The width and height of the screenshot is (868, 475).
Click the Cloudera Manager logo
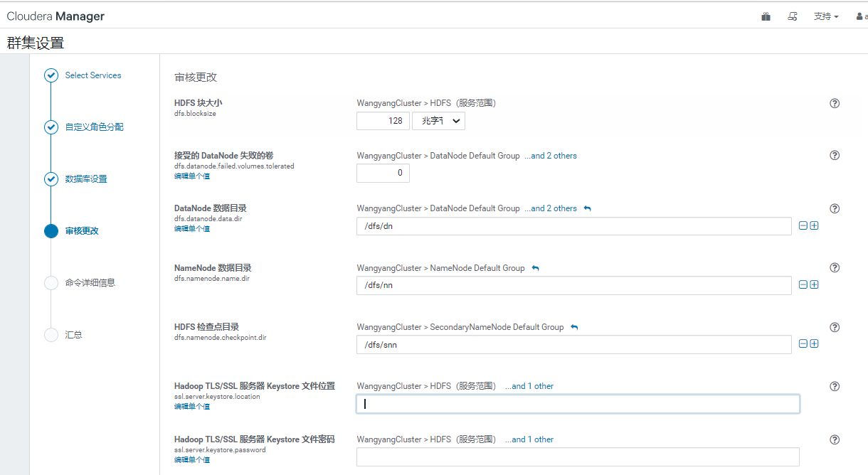coord(55,16)
